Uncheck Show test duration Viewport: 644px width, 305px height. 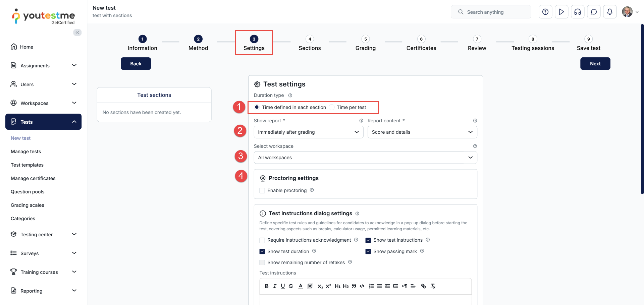click(262, 251)
